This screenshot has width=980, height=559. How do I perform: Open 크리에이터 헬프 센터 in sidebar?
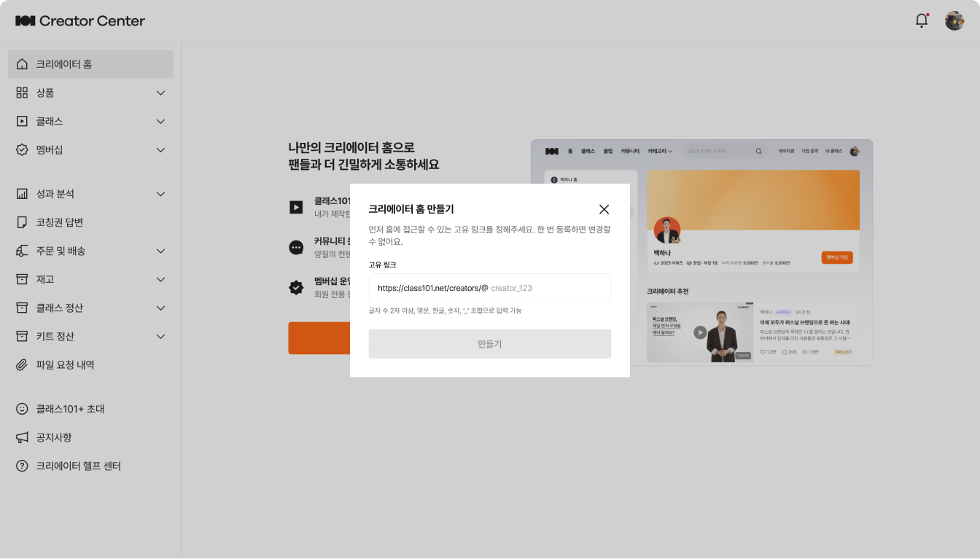point(90,466)
